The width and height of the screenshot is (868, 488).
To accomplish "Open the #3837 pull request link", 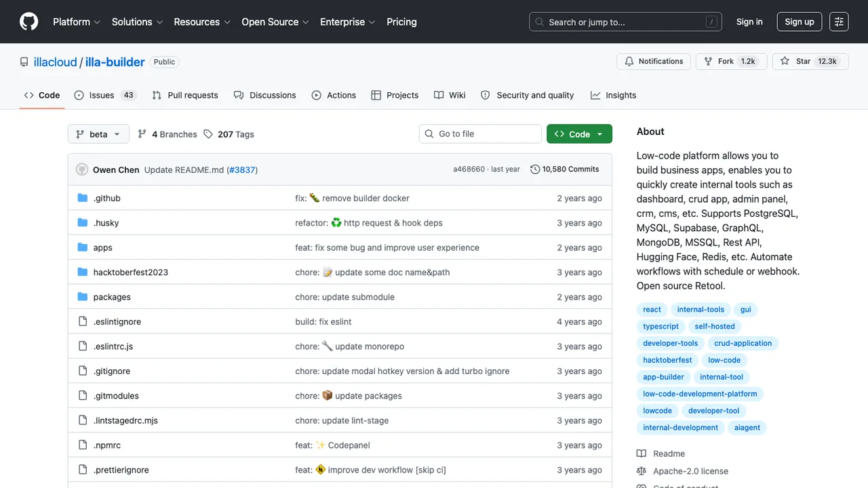I will point(242,169).
